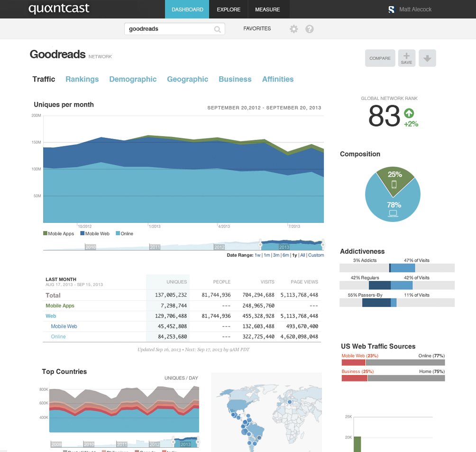
Task: Click the Passers-By addictiveness bar
Action: click(397, 302)
